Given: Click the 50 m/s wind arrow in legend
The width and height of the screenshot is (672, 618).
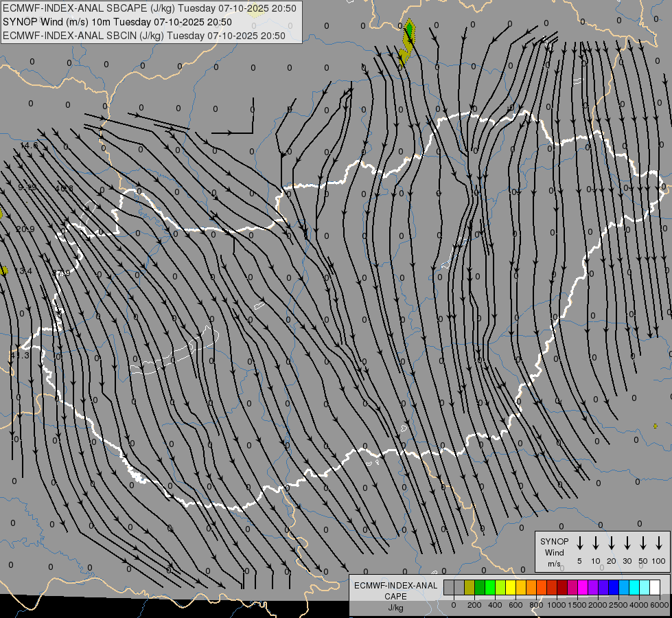Looking at the screenshot, I should (643, 543).
